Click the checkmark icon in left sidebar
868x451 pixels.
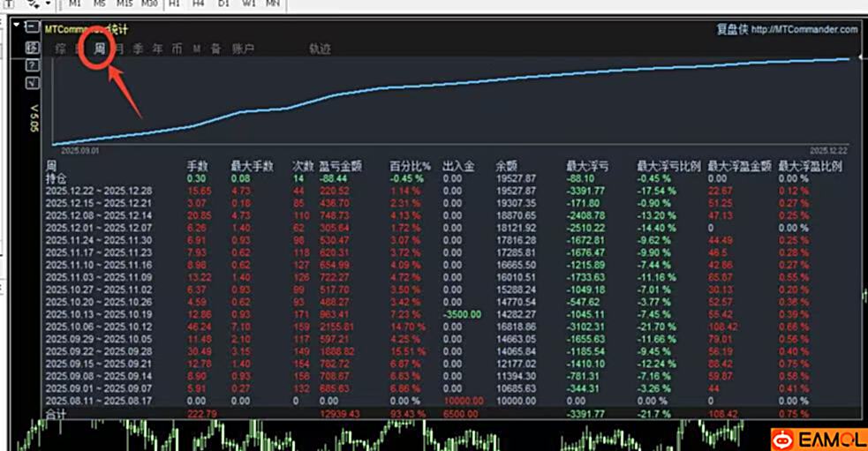(x=32, y=83)
